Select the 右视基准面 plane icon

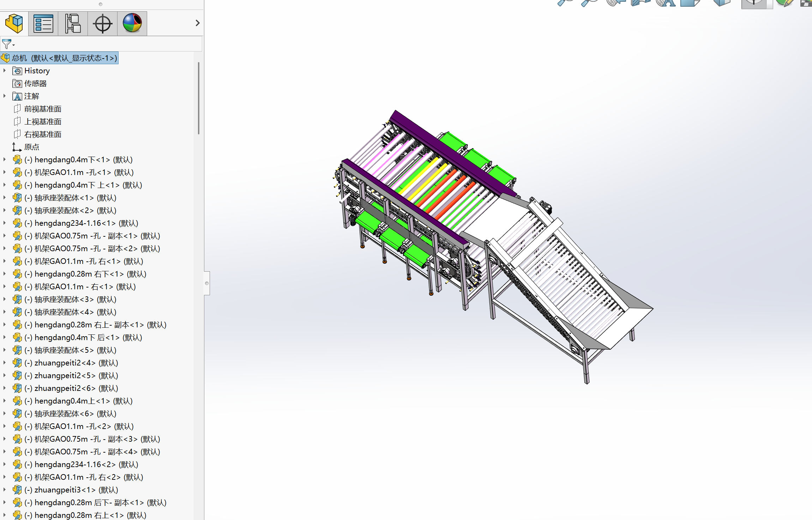click(x=17, y=134)
